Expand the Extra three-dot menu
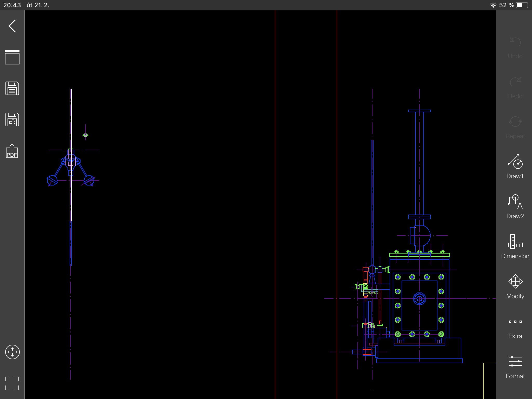This screenshot has height=399, width=532. (x=515, y=327)
